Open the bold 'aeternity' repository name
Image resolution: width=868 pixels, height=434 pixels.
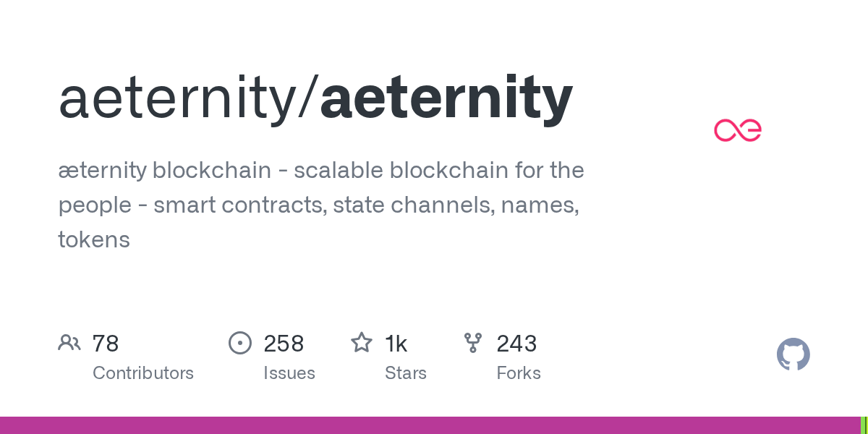click(446, 98)
